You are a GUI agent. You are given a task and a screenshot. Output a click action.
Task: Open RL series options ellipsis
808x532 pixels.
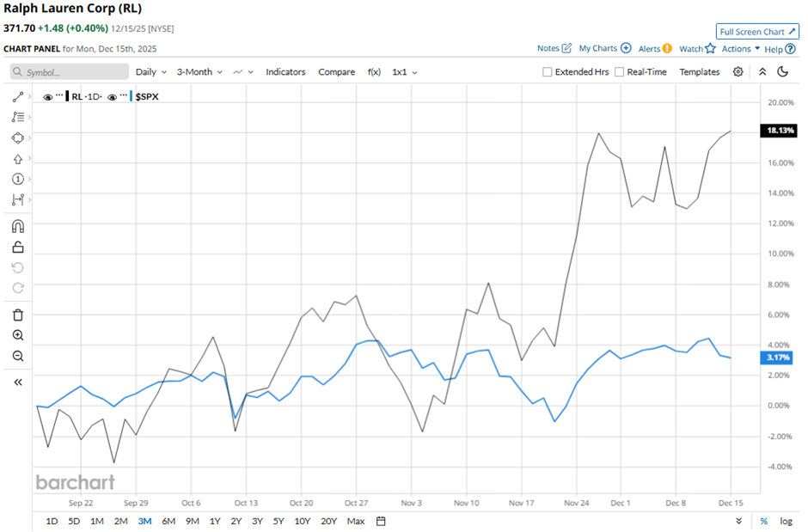click(59, 95)
